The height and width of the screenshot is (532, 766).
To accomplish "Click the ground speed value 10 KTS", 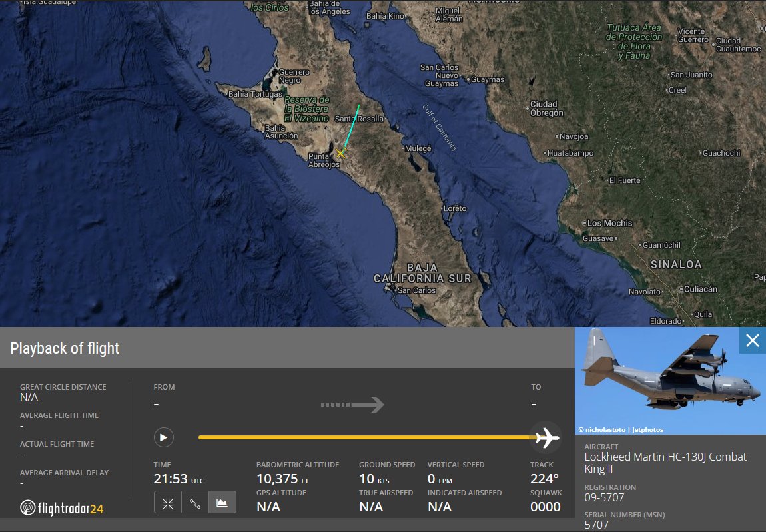I will click(374, 479).
